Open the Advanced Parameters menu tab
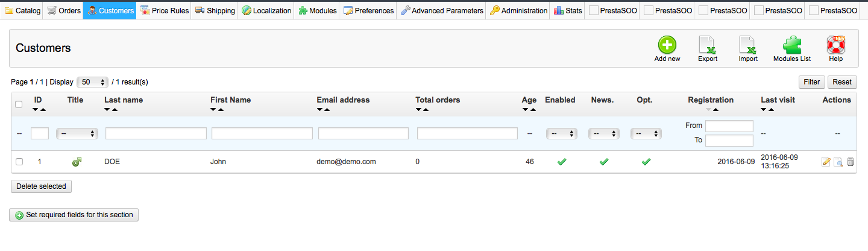The width and height of the screenshot is (868, 251). 441,10
